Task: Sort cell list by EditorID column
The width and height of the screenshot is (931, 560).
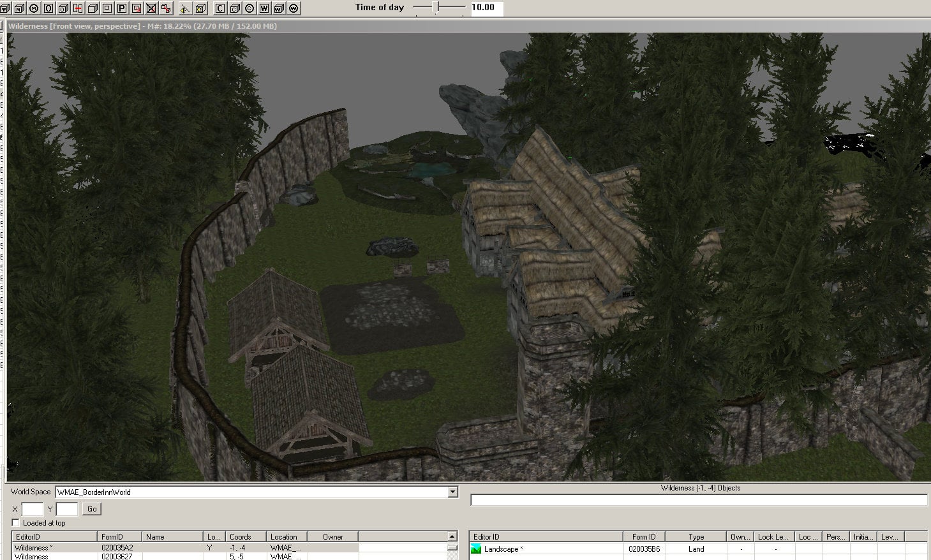Action: (54, 537)
